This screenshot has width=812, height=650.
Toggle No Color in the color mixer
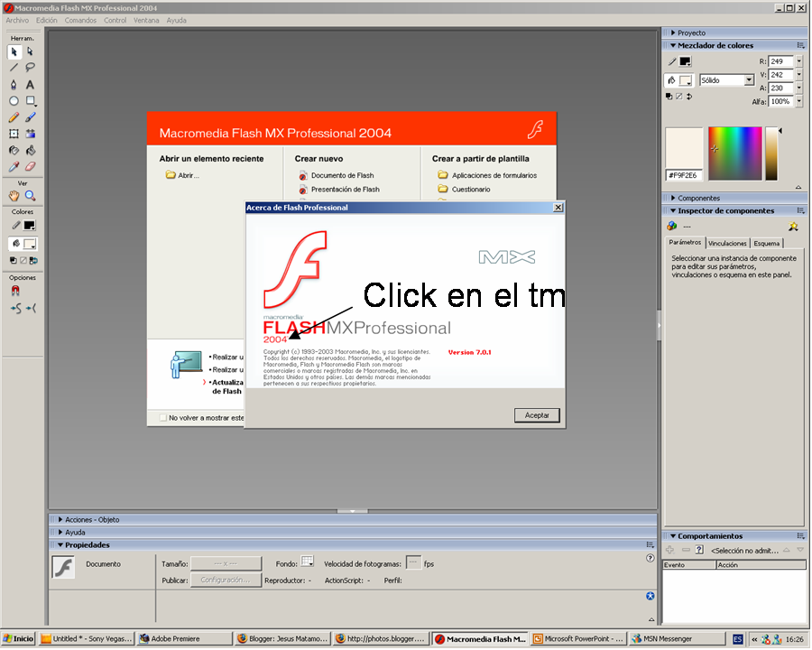click(x=679, y=97)
